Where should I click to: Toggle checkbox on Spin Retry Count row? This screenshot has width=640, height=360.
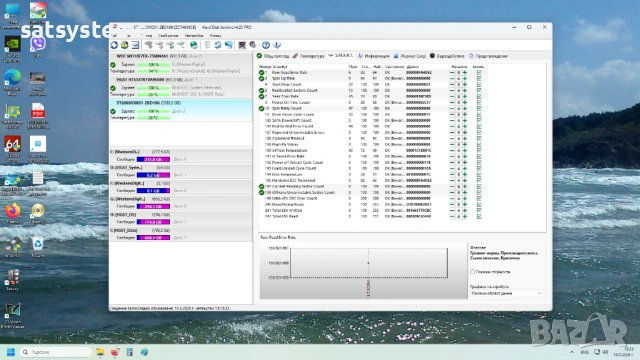479,108
